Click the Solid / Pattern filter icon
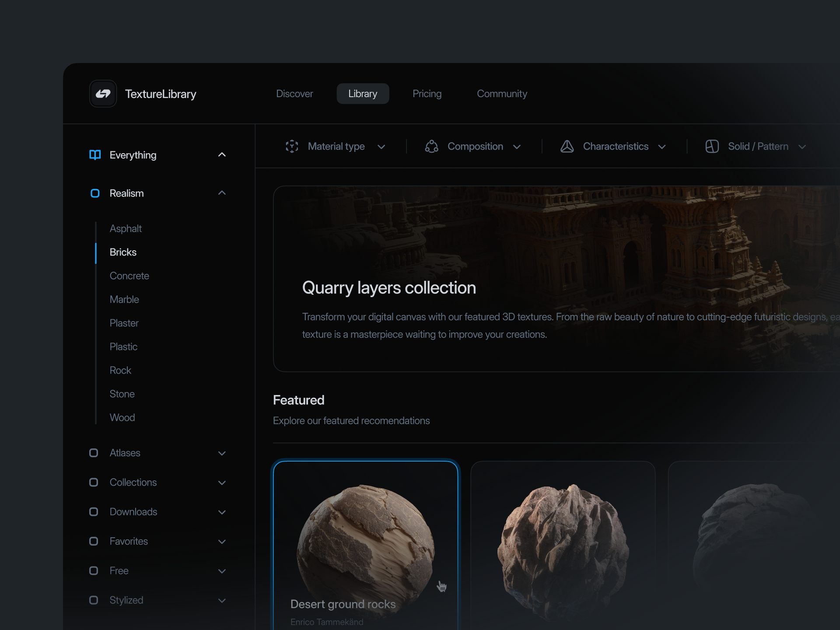 [712, 147]
